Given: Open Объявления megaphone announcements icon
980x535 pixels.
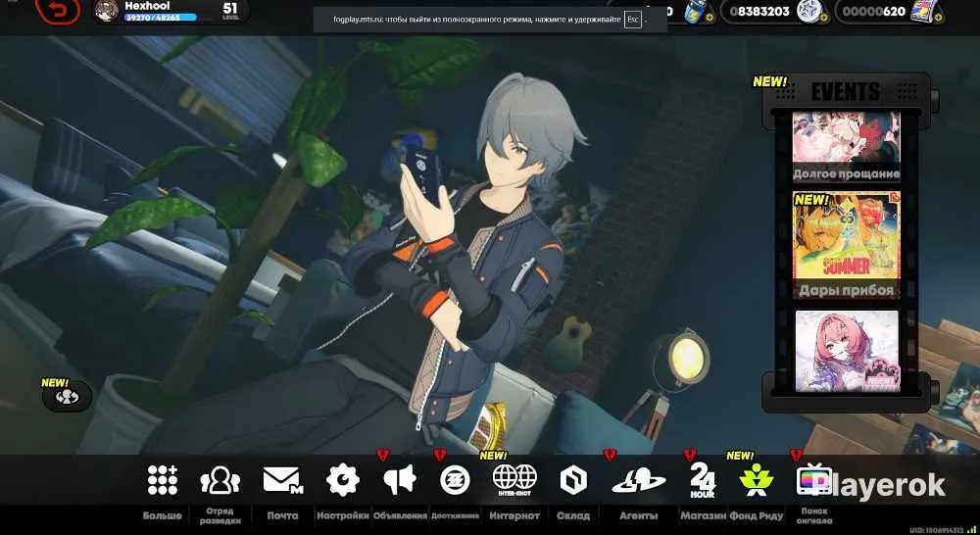Looking at the screenshot, I should pyautogui.click(x=400, y=480).
